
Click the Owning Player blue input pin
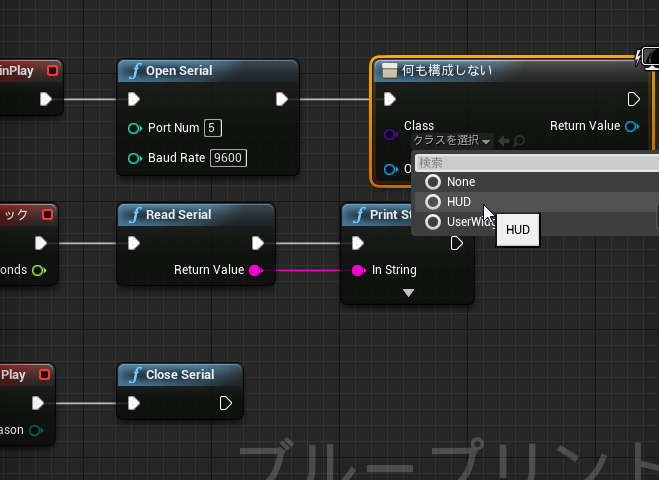coord(391,169)
